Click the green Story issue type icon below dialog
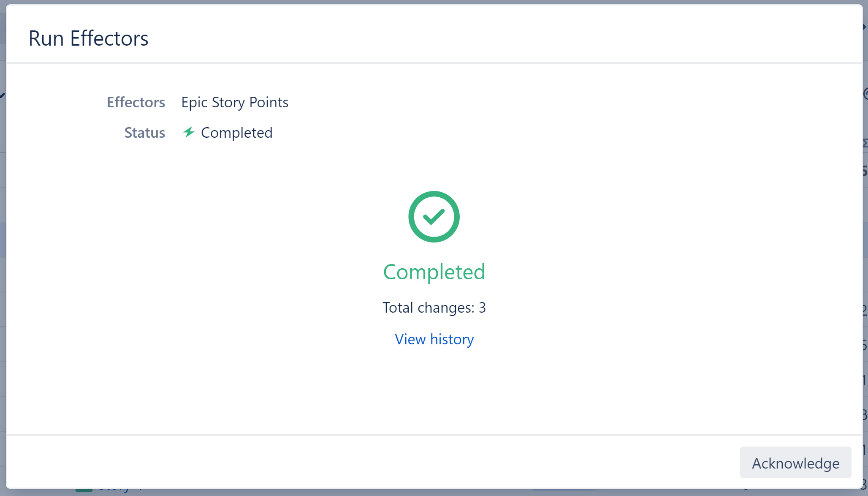This screenshot has width=868, height=496. point(84,491)
